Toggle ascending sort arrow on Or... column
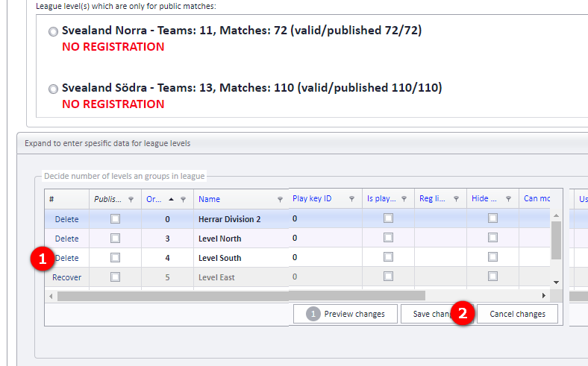 point(171,199)
